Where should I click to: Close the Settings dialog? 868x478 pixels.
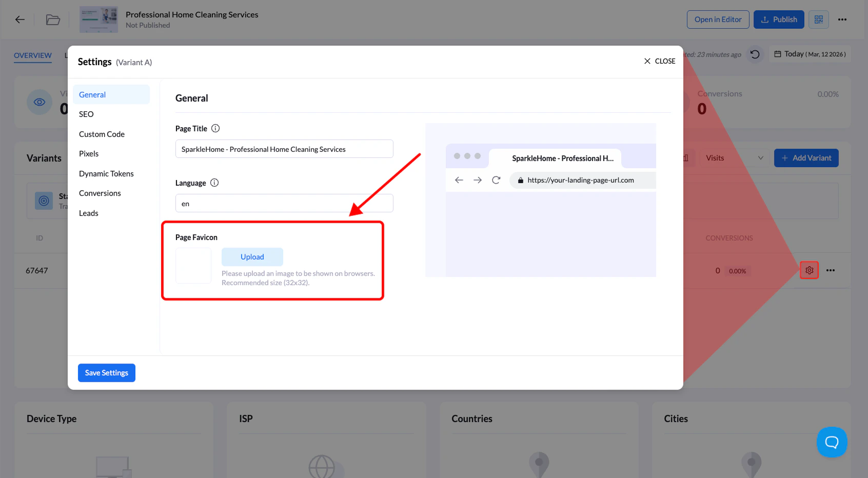point(660,61)
